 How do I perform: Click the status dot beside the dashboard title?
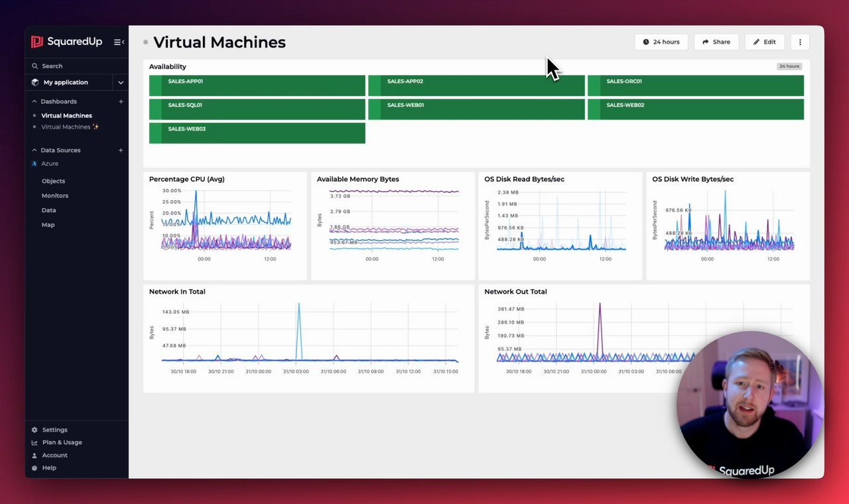pyautogui.click(x=146, y=42)
